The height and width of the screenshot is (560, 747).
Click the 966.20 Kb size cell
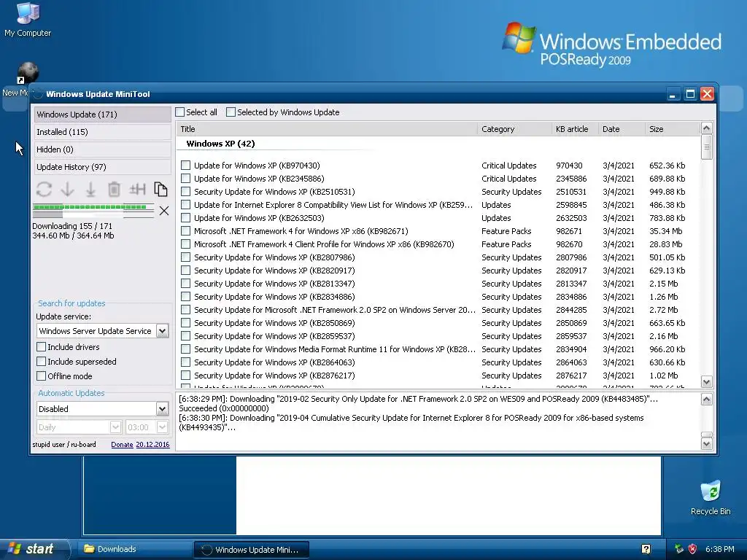(667, 349)
